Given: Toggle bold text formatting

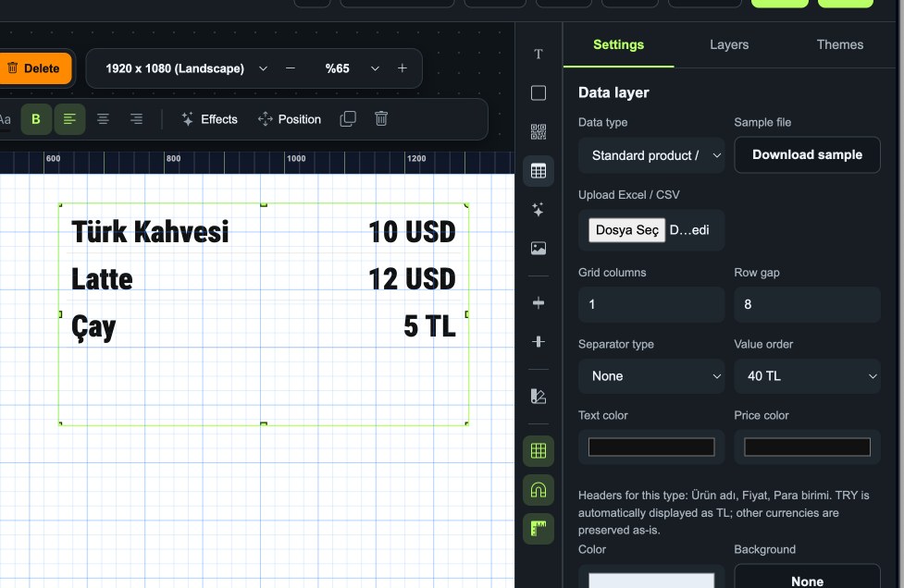Looking at the screenshot, I should (x=36, y=119).
